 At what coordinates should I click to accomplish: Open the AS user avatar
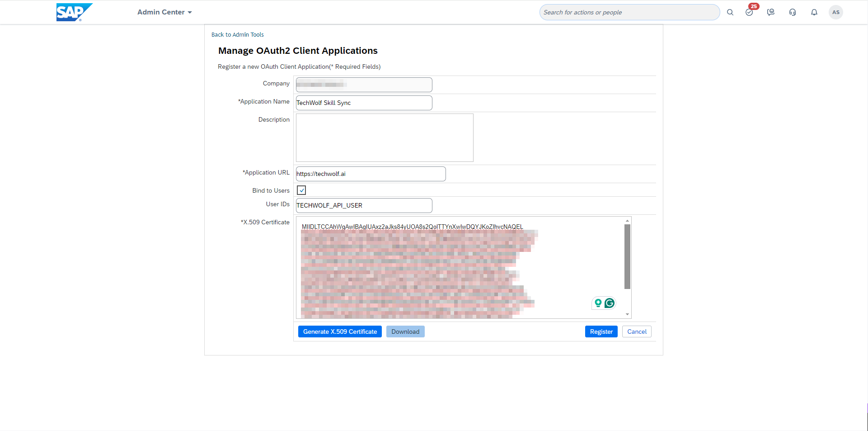[835, 12]
